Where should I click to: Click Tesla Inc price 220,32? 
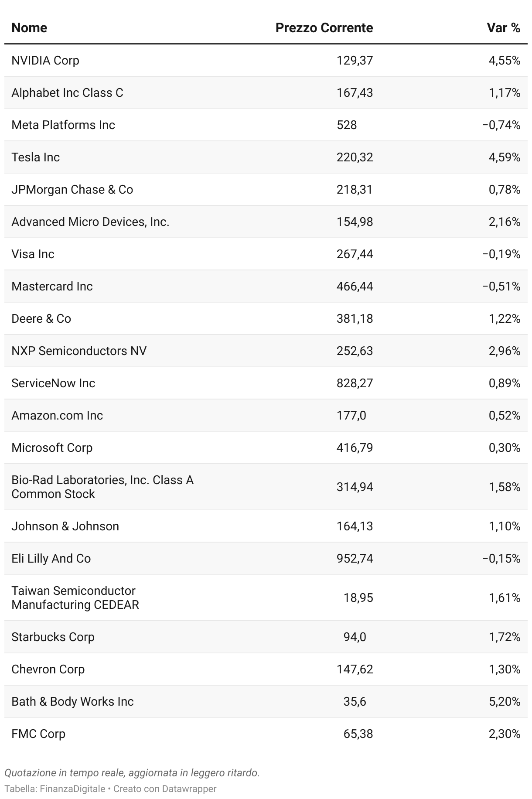click(x=355, y=157)
